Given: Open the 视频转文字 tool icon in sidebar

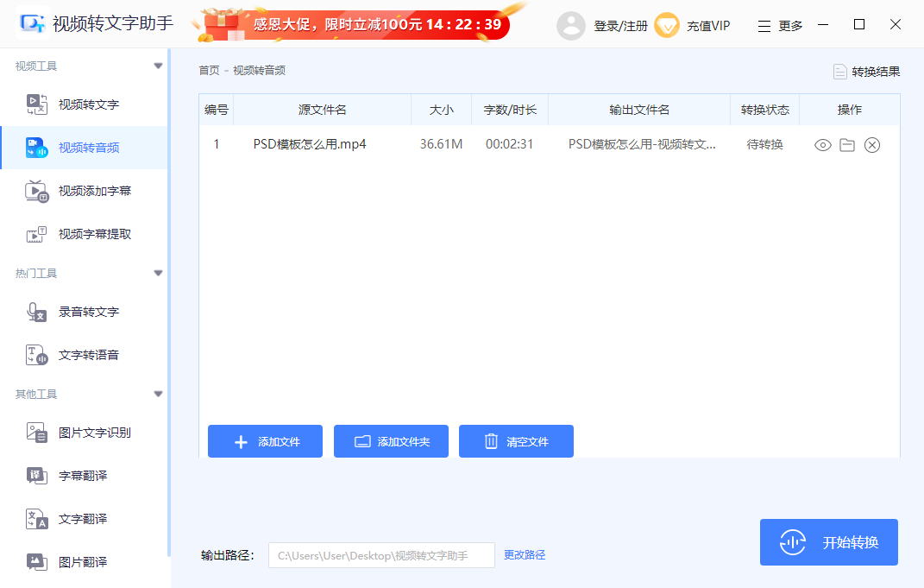Looking at the screenshot, I should (36, 104).
